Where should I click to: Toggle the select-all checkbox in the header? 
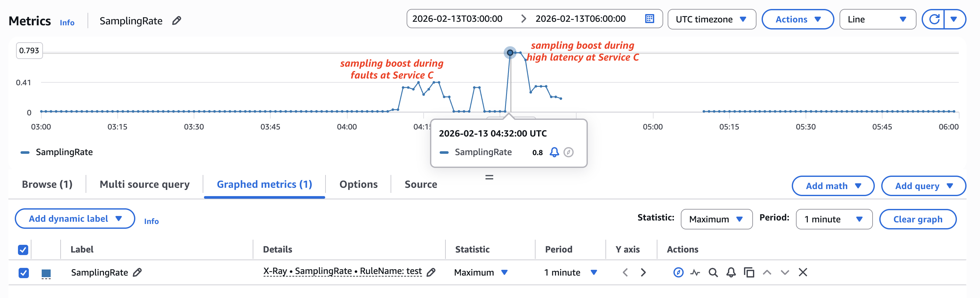[x=23, y=249]
